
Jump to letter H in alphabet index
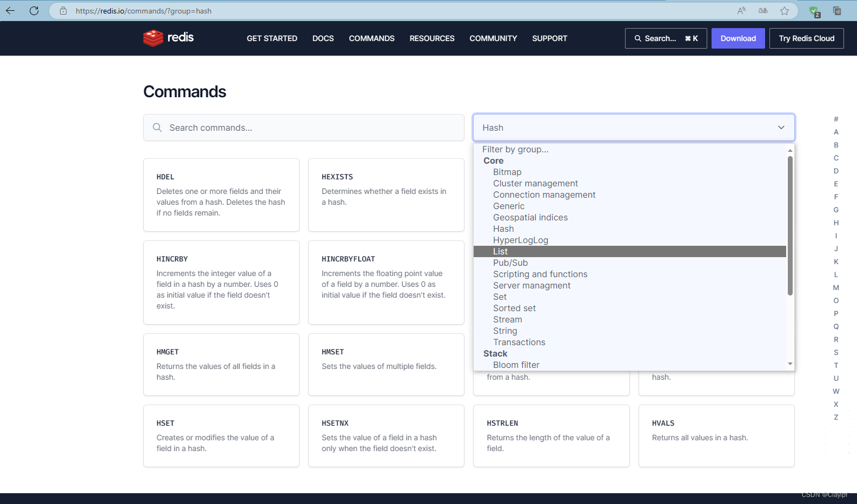pos(836,223)
